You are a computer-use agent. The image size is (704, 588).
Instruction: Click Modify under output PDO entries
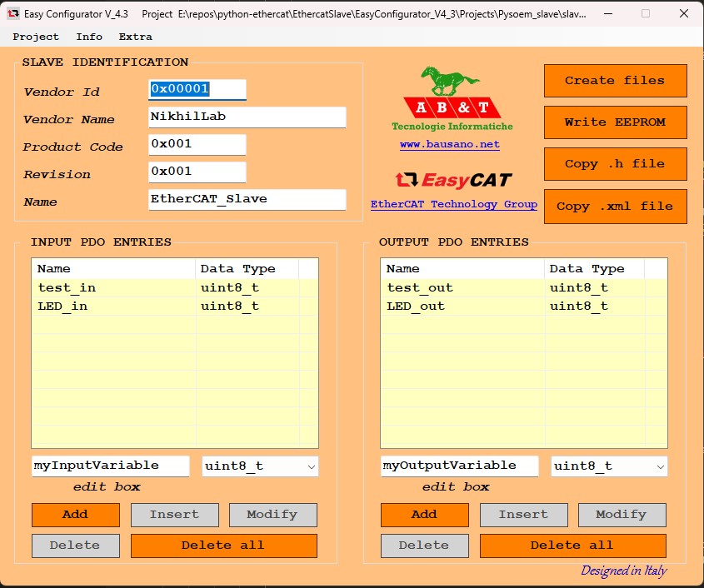[622, 515]
